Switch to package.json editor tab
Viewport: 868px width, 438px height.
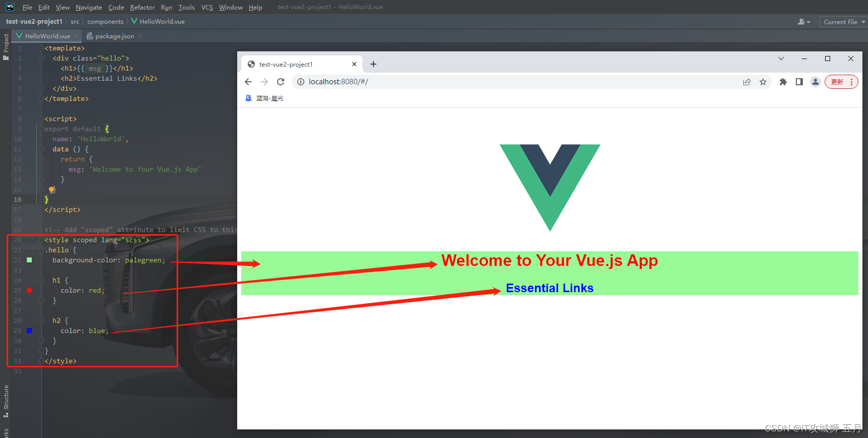tap(111, 36)
